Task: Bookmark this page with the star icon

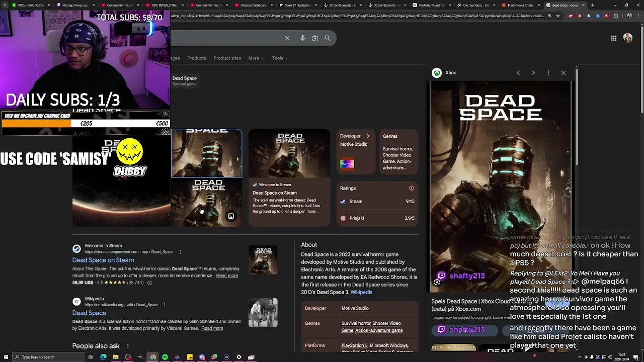Action: pyautogui.click(x=558, y=16)
